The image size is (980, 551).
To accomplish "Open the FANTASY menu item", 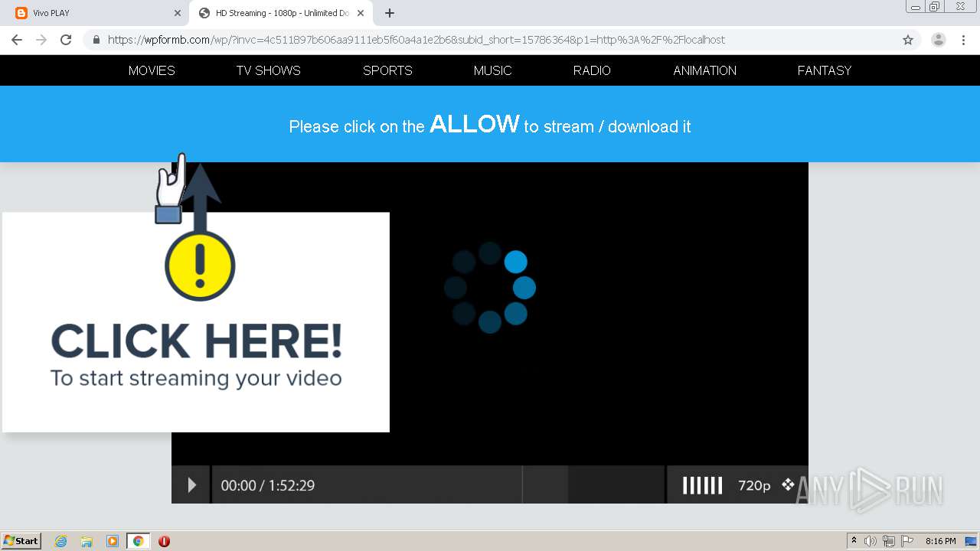I will tap(825, 70).
